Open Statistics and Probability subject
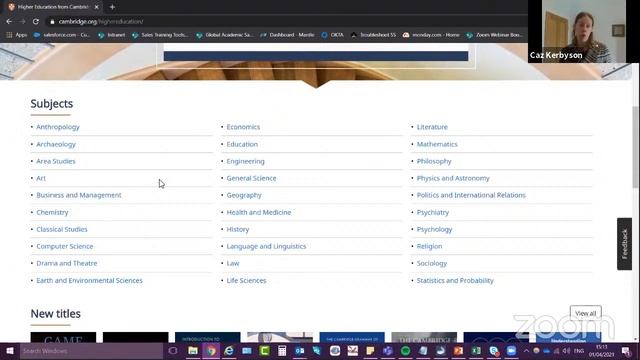 [455, 280]
